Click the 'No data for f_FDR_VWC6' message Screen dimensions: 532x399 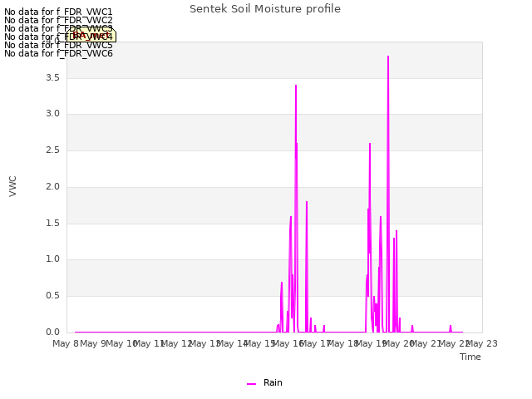point(58,53)
